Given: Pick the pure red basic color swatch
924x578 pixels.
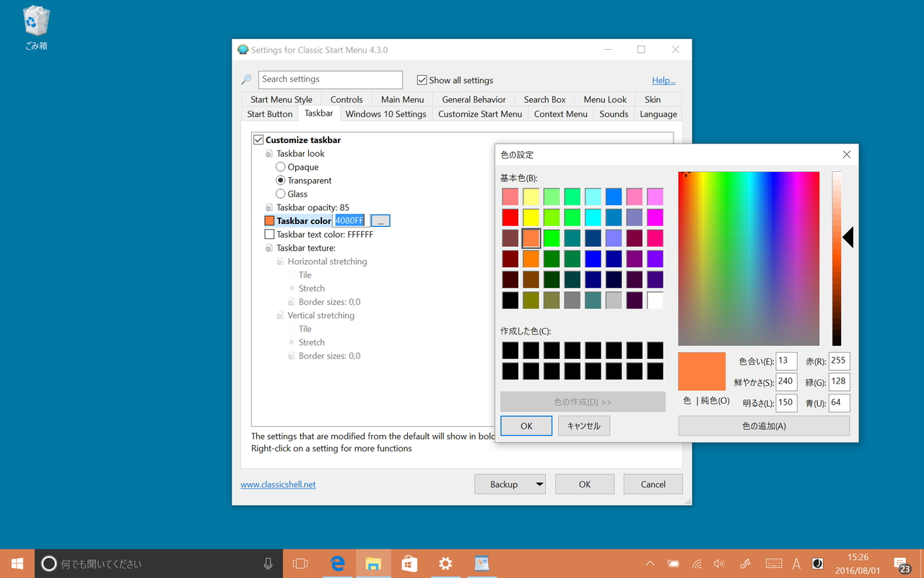Looking at the screenshot, I should pos(510,217).
